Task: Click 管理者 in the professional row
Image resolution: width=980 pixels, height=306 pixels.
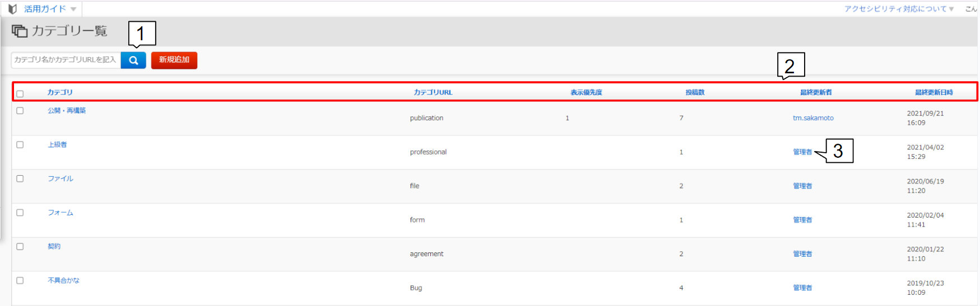Action: pos(802,152)
